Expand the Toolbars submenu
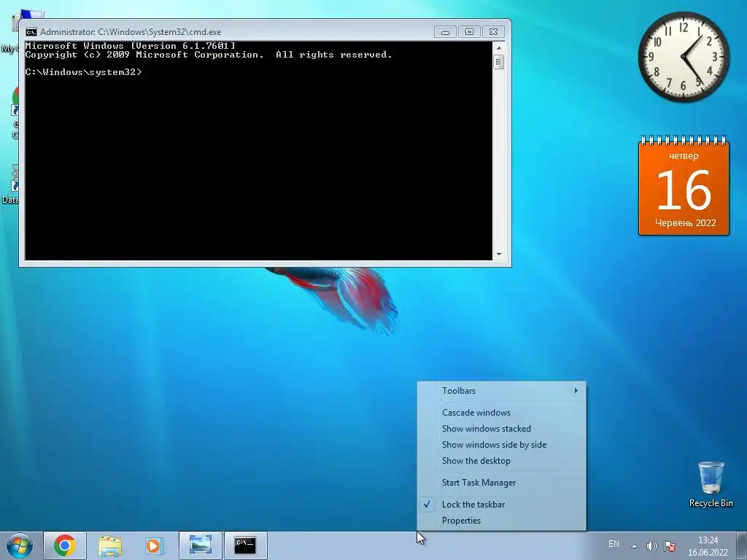 (502, 391)
